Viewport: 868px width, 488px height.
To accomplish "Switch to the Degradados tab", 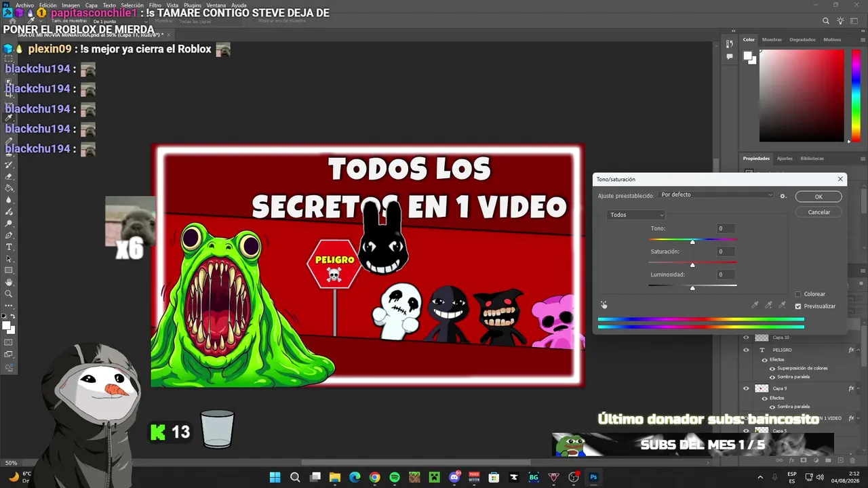I will point(802,39).
